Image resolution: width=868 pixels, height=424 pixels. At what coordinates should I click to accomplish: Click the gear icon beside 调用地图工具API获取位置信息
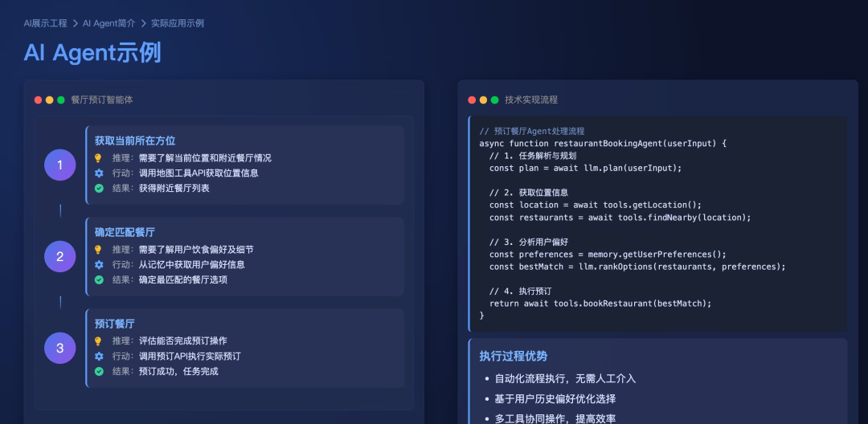coord(99,173)
